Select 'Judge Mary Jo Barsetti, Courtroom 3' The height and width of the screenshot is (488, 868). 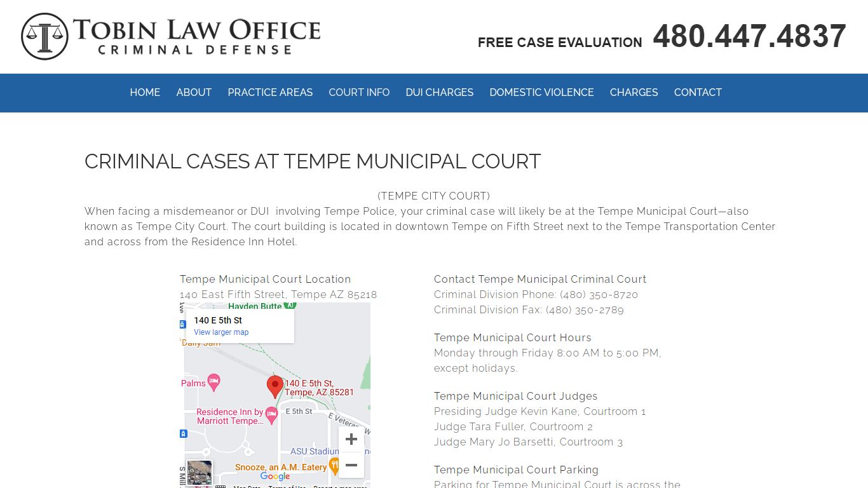tap(528, 442)
